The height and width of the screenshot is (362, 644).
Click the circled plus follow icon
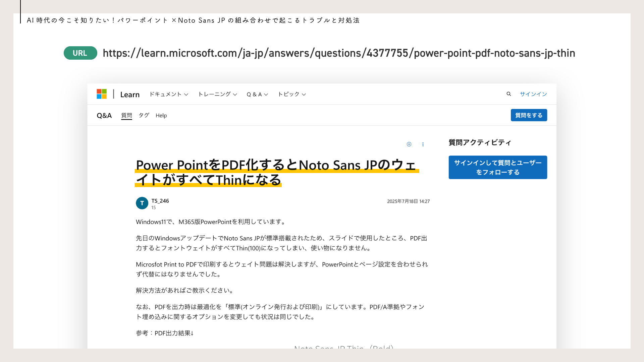point(409,144)
